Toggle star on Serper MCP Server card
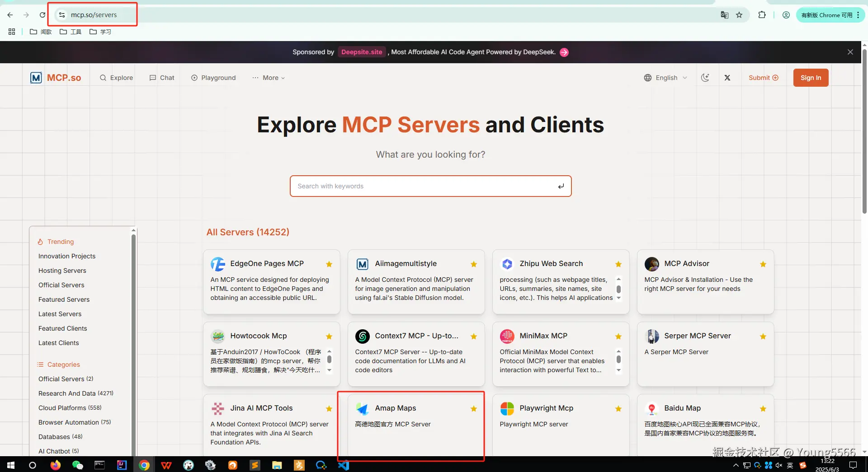 coord(763,336)
